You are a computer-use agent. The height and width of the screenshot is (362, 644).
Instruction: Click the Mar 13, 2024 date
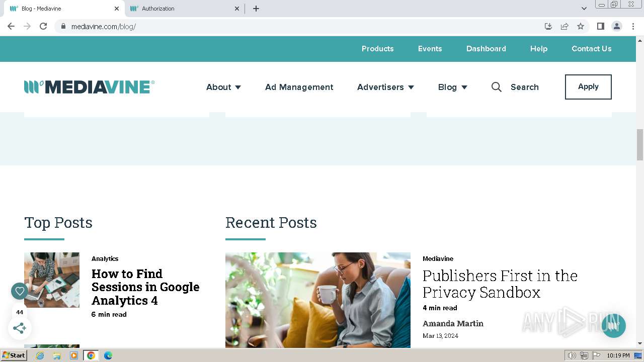coord(440,336)
